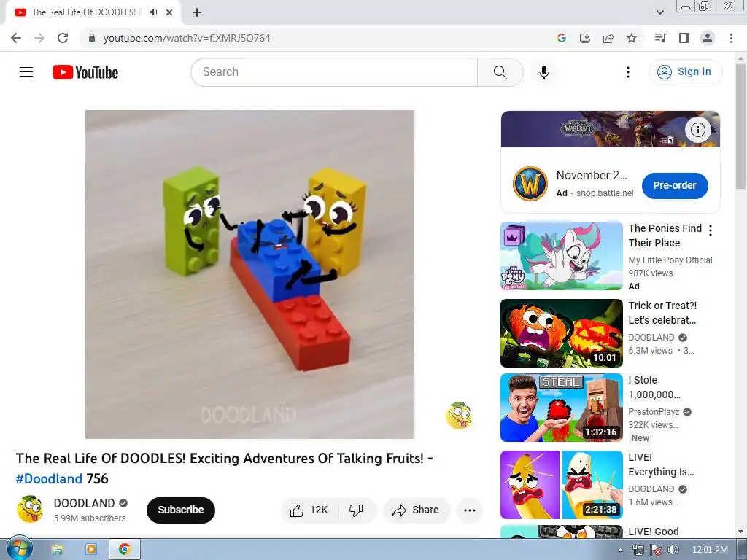The height and width of the screenshot is (560, 747).
Task: Open DOODLAND channel avatar under the video
Action: tap(31, 509)
